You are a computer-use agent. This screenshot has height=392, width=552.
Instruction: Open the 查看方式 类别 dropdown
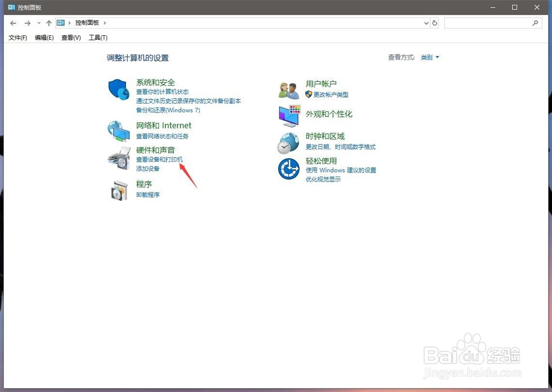[x=429, y=57]
